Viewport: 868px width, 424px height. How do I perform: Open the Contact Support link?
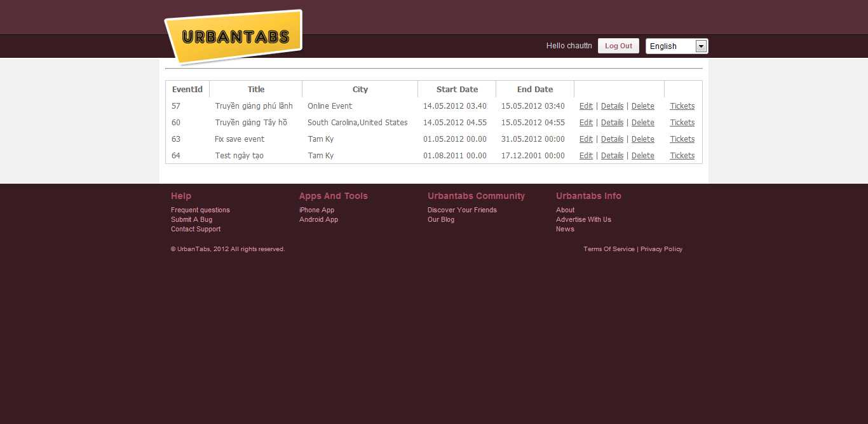[196, 229]
